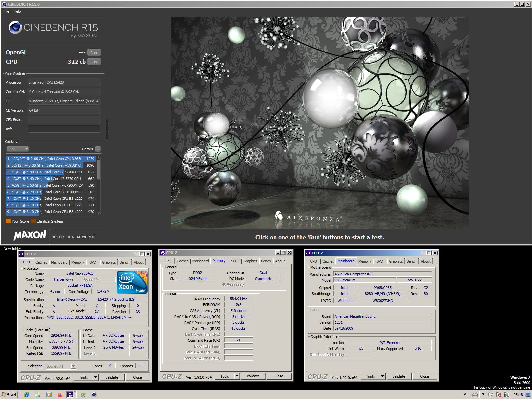Click the CPU-Z title icon in the Mainboard window
The width and height of the screenshot is (532, 399).
(x=308, y=253)
